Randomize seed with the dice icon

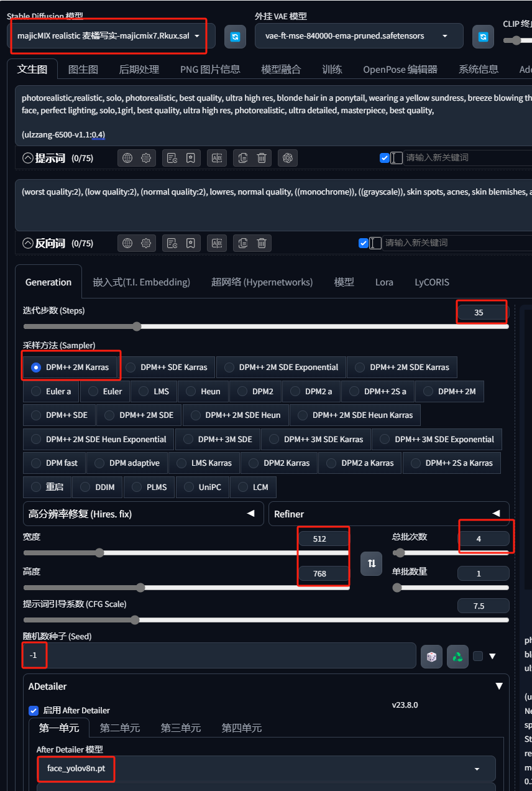point(431,656)
